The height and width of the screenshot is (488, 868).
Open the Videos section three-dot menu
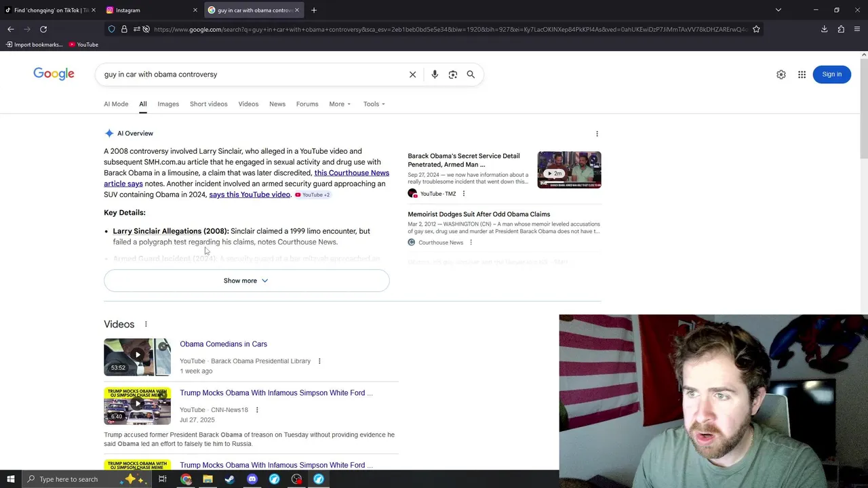tap(145, 324)
